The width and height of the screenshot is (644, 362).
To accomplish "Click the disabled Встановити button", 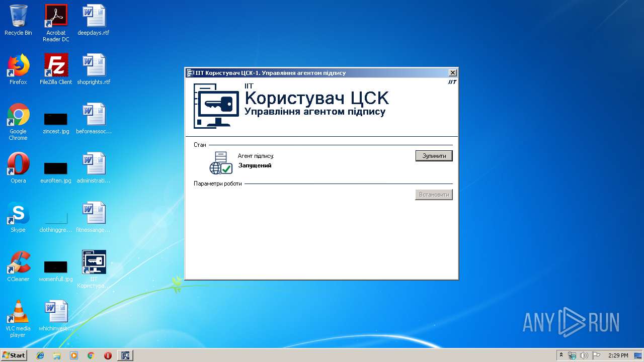I will [434, 195].
